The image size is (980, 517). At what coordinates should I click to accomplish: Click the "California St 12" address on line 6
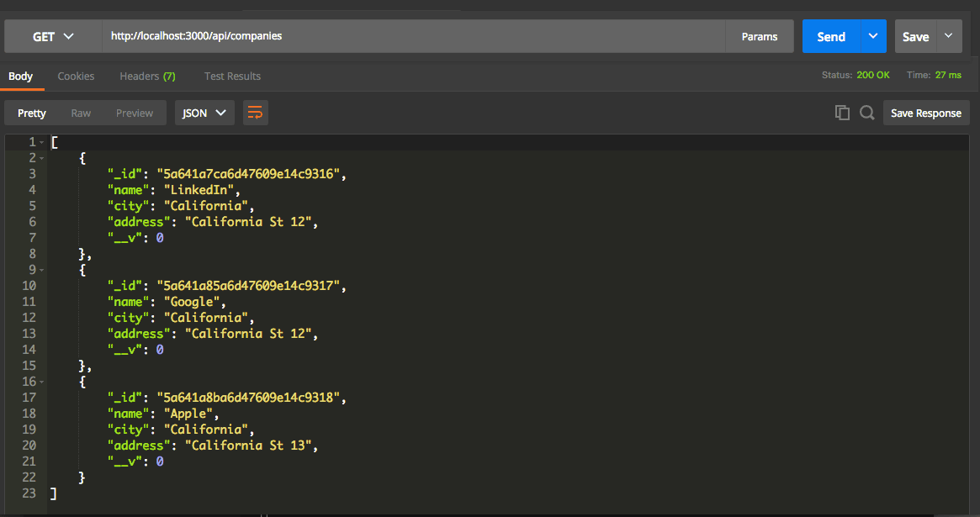tap(248, 222)
